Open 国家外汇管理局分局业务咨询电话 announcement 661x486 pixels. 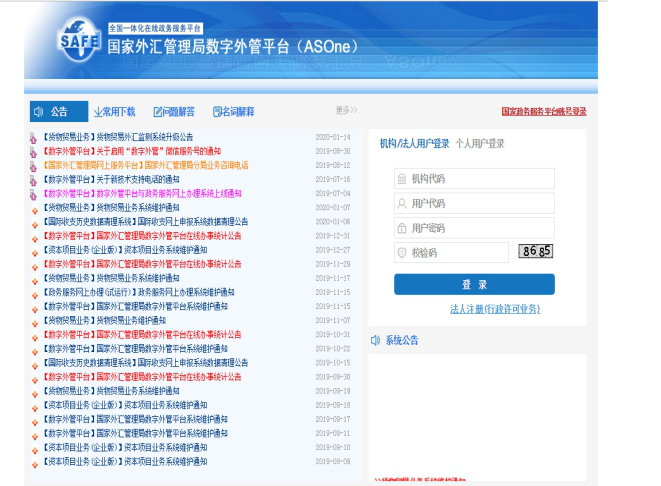point(146,165)
